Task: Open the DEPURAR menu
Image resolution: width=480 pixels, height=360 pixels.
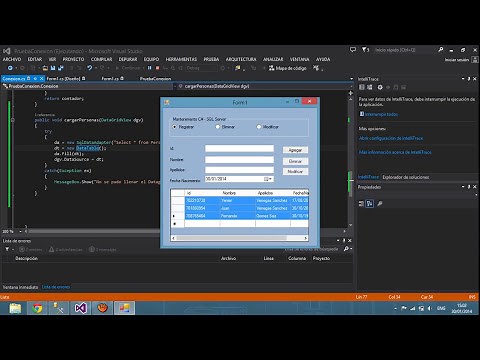Action: click(128, 59)
